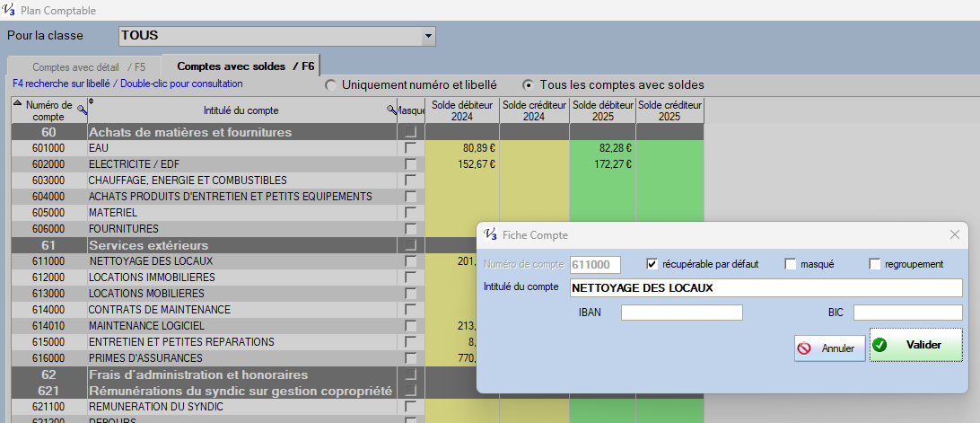Click the BIC text field
Screen dimensions: 980x423
click(907, 313)
